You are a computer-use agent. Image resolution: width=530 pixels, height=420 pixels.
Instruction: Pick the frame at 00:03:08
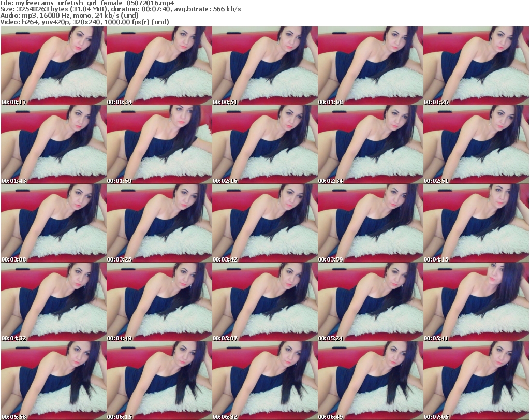point(54,223)
